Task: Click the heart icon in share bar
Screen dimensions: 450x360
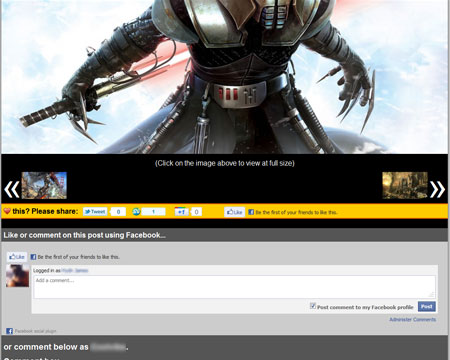Action: click(7, 211)
